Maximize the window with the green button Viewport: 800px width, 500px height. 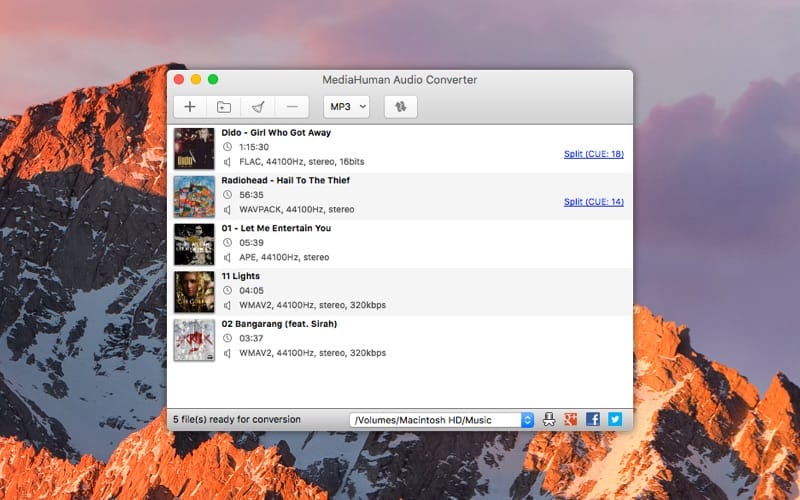[x=213, y=80]
